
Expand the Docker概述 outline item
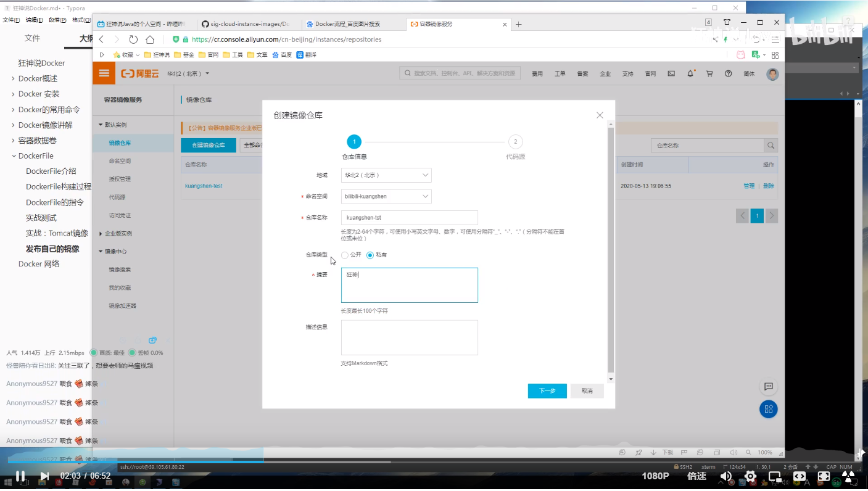tap(14, 79)
